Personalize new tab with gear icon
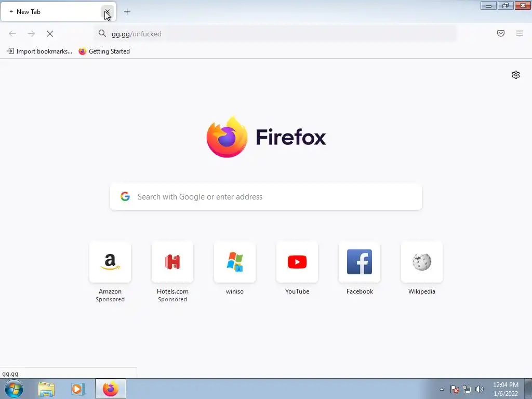The height and width of the screenshot is (399, 532). 516,75
